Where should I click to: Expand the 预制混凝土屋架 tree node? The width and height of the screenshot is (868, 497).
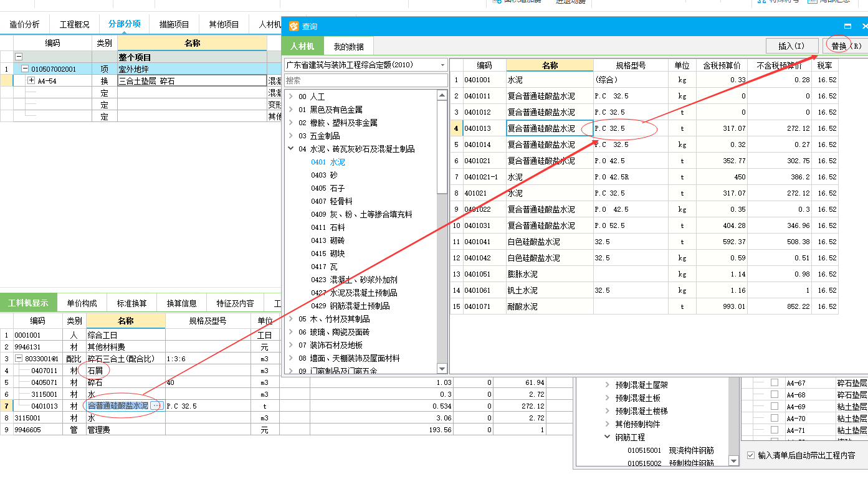[x=608, y=385]
